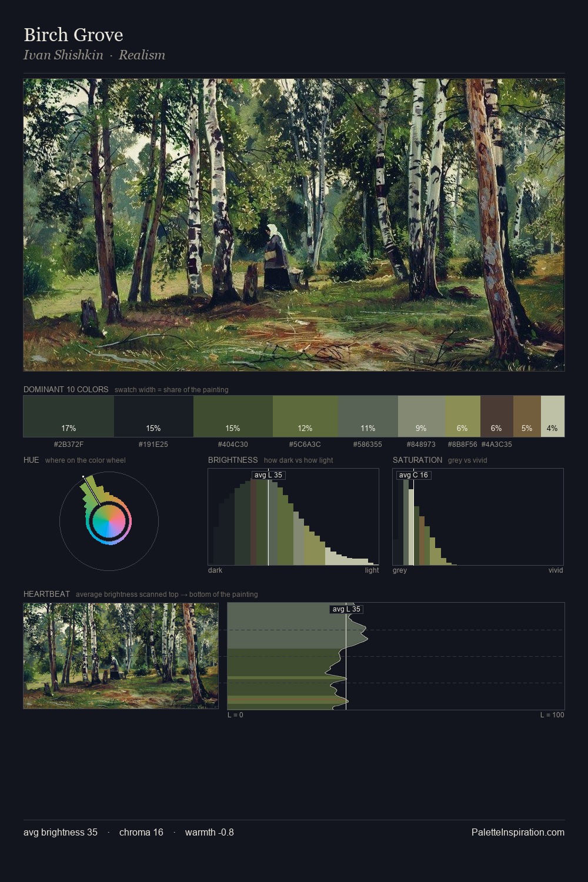Screen dimensions: 588x882
Task: Click the 'light' axis label
Action: 372,570
